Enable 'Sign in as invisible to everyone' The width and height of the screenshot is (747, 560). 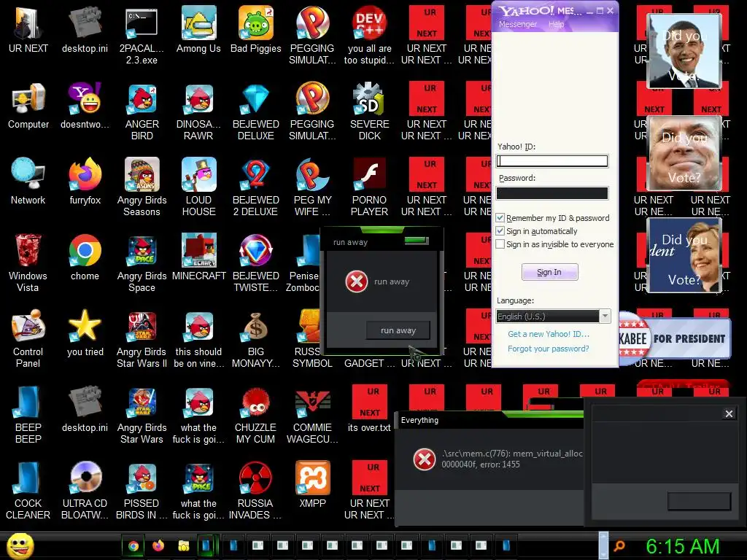500,244
